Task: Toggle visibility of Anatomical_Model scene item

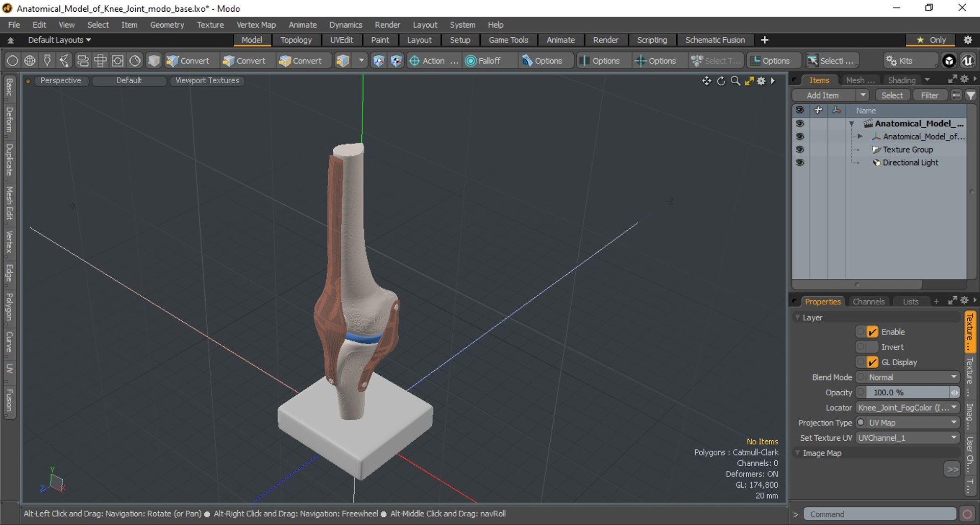Action: coord(800,124)
